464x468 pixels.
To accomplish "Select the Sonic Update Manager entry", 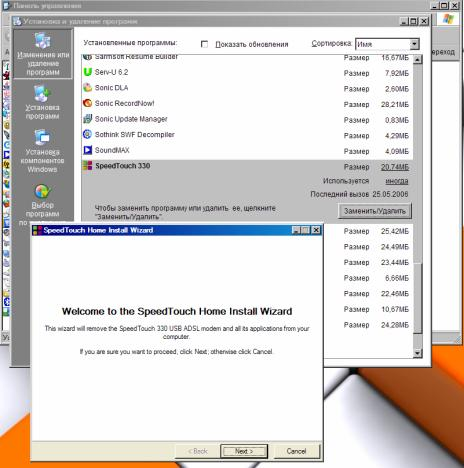I will [247, 119].
